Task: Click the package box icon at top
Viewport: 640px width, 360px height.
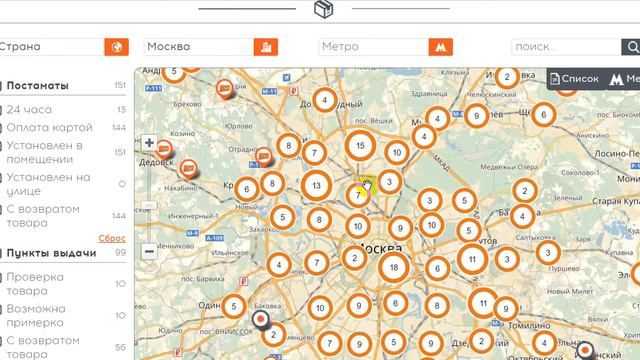Action: click(x=324, y=9)
